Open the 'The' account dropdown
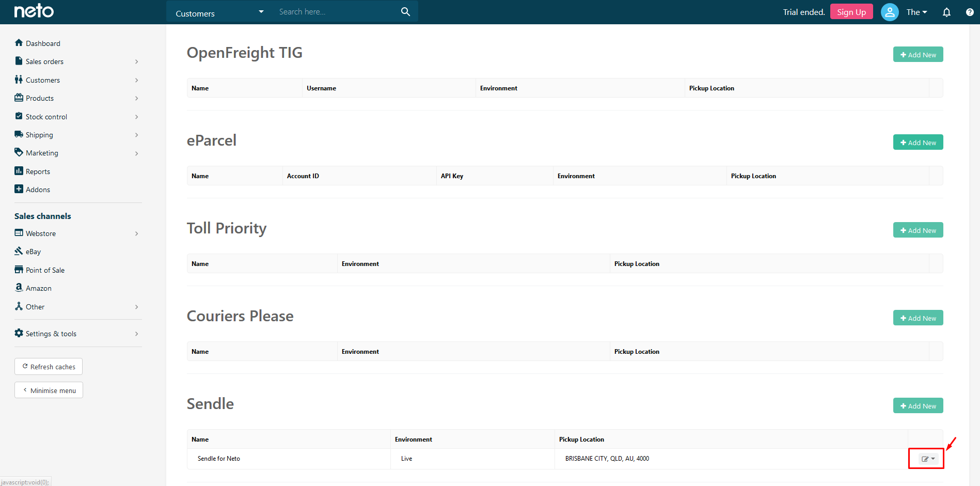 (x=916, y=12)
